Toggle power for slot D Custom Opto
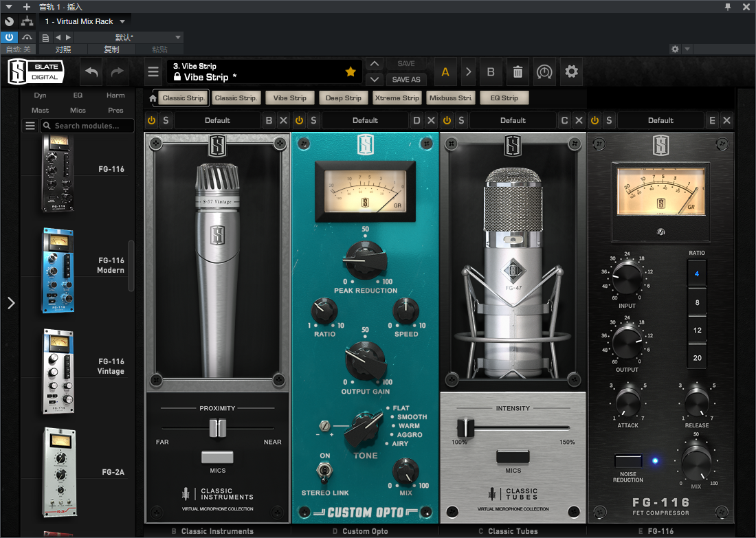Viewport: 756px width, 538px height. [300, 120]
